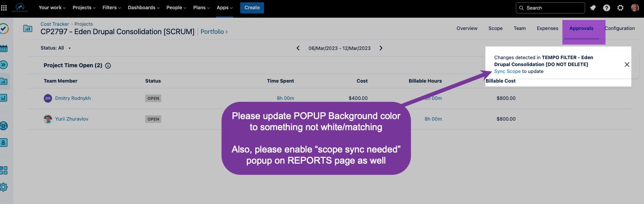Click the calendar icon in left sidebar
Viewport: 644px width, 204px height.
(x=4, y=48)
